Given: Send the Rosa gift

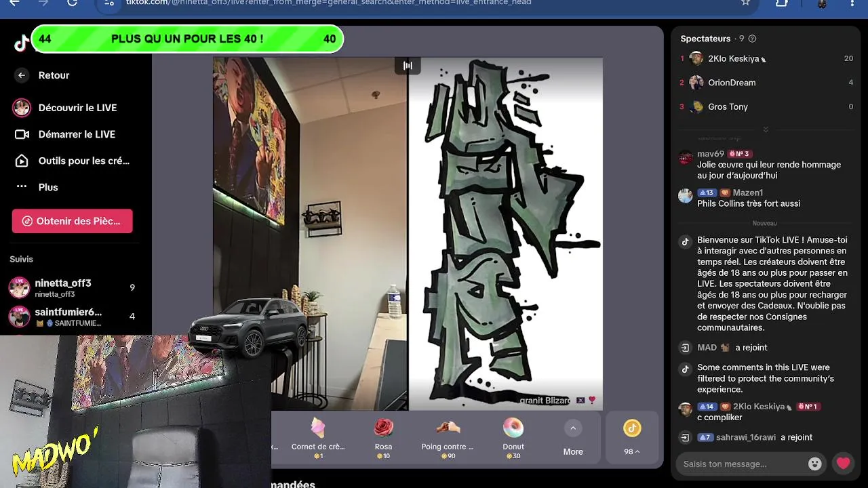Looking at the screenshot, I should (x=384, y=438).
